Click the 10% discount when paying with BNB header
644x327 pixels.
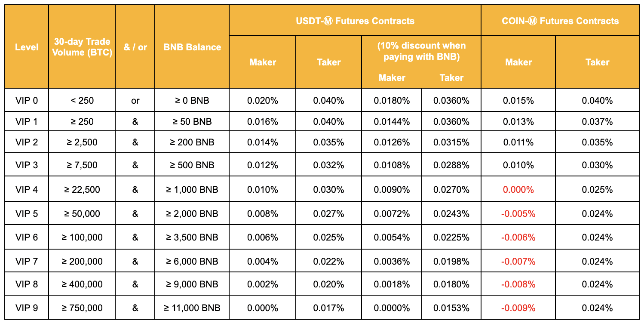pyautogui.click(x=421, y=51)
